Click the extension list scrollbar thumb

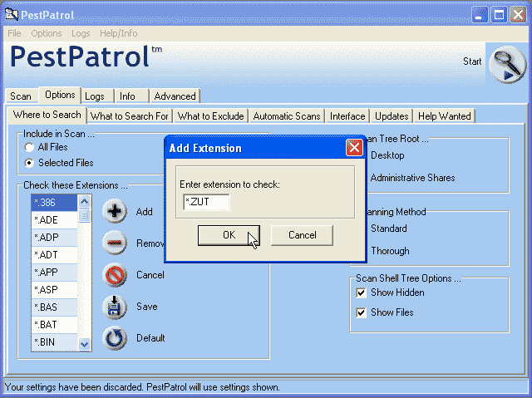coord(84,215)
